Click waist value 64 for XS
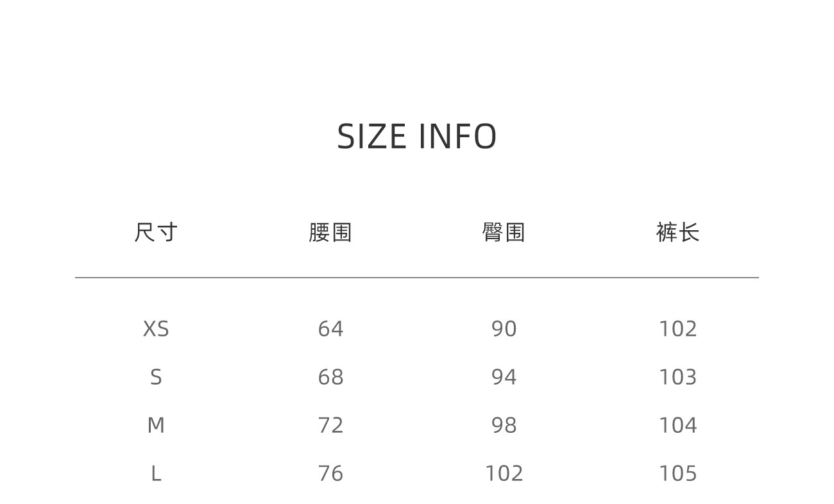This screenshot has height=504, width=834. 330,329
